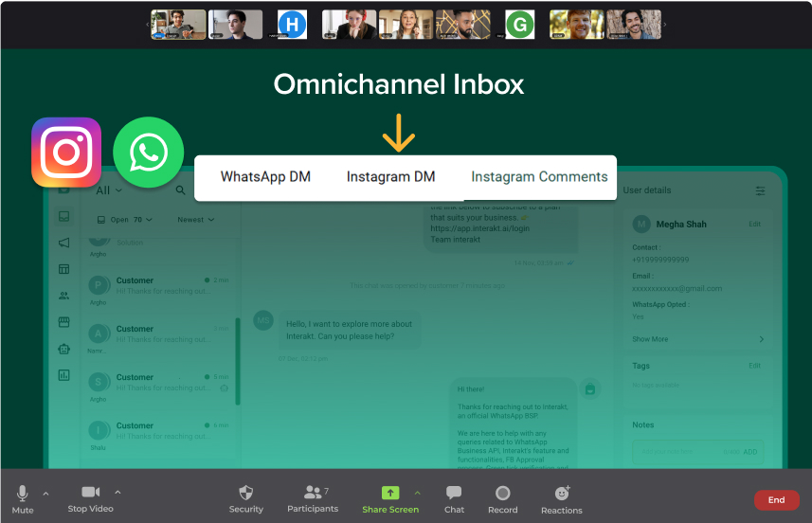The image size is (812, 523).
Task: Click Megha Shah profile avatar
Action: pos(641,224)
